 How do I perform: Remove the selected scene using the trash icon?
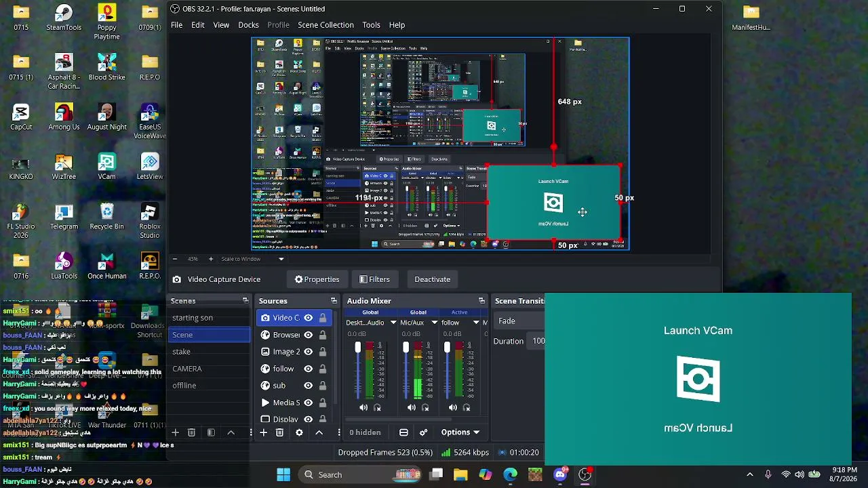click(x=191, y=432)
